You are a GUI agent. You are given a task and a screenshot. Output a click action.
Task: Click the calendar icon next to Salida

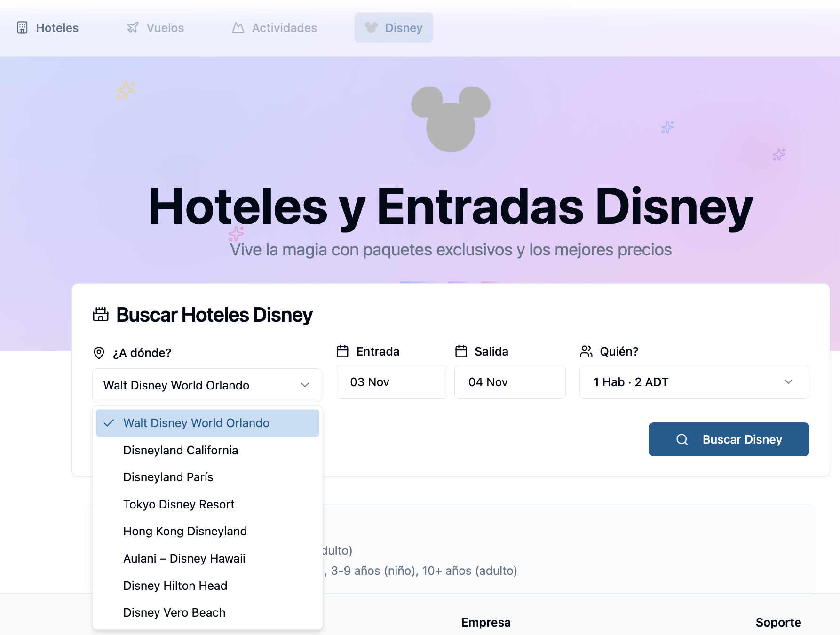[x=461, y=351]
